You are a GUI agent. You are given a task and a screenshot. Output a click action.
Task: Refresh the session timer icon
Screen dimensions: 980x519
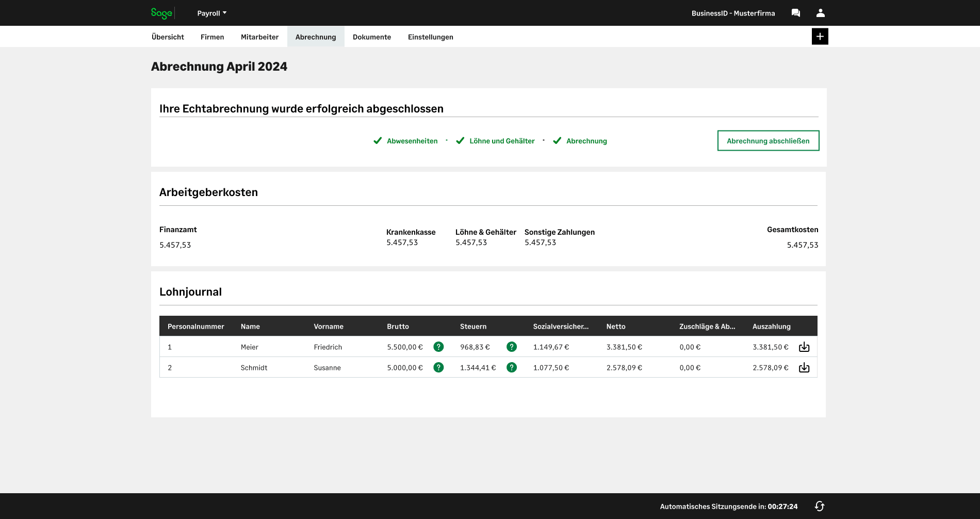point(820,506)
